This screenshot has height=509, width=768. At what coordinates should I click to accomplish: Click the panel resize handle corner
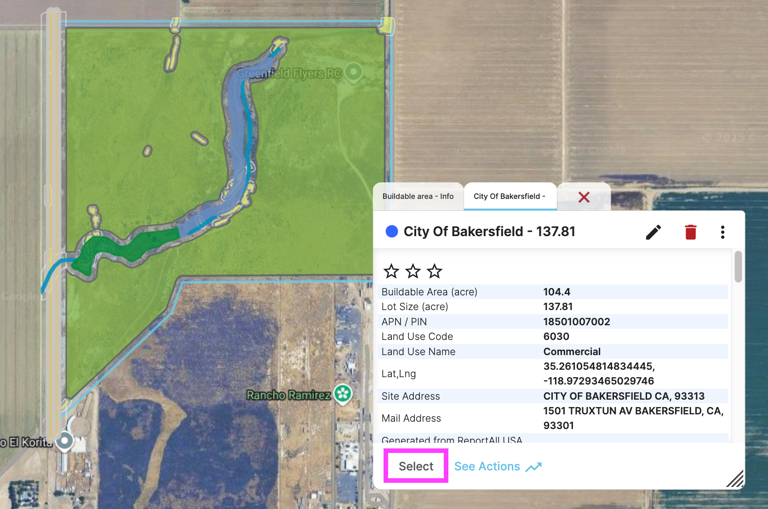(735, 479)
